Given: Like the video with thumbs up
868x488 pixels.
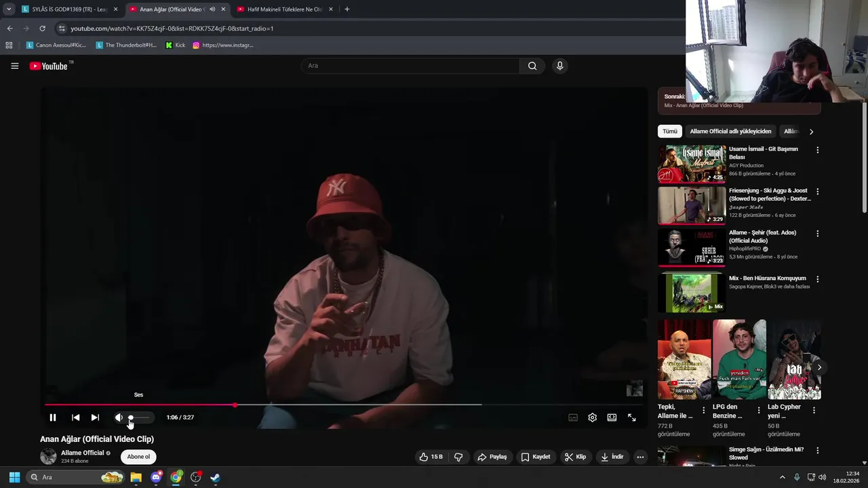Looking at the screenshot, I should 431,457.
